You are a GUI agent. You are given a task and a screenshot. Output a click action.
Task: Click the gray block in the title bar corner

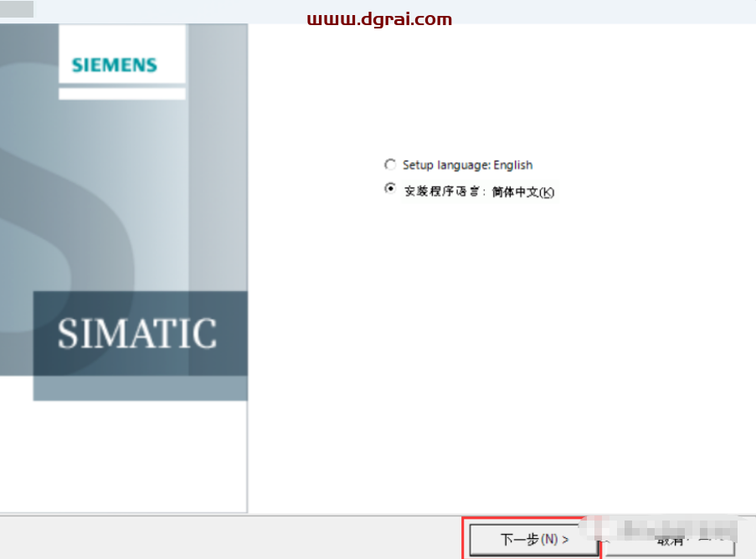(x=17, y=9)
